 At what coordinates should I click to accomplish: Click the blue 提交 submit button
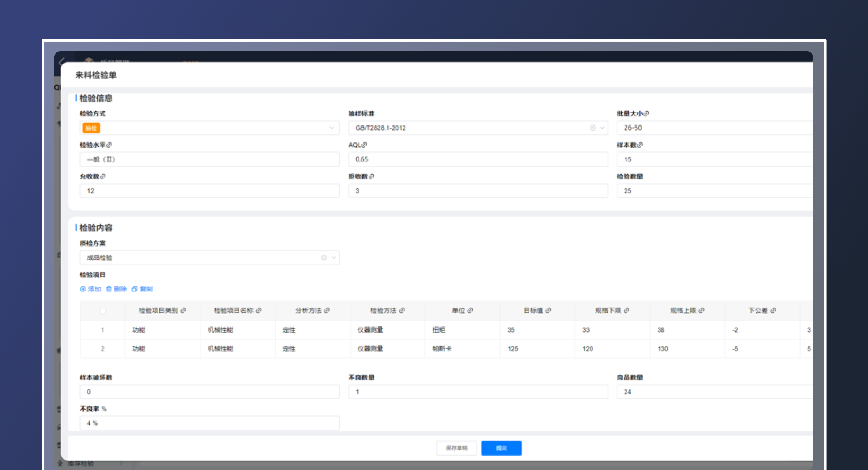point(501,448)
